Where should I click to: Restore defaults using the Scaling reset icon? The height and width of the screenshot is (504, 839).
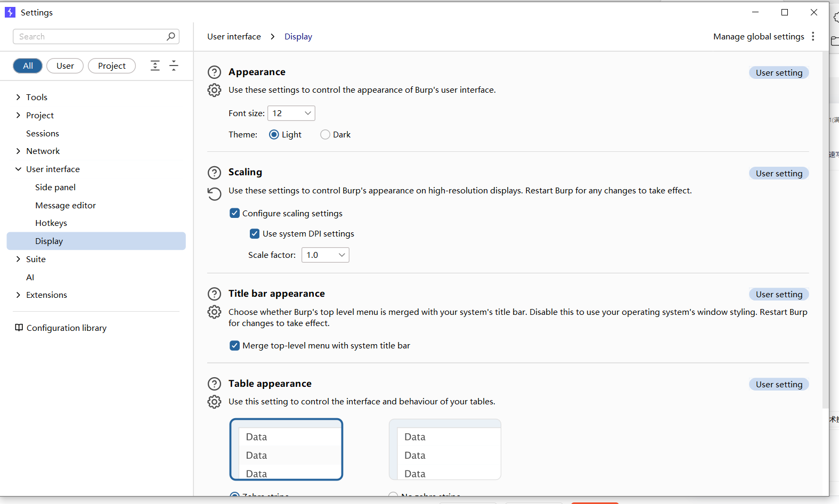point(214,193)
